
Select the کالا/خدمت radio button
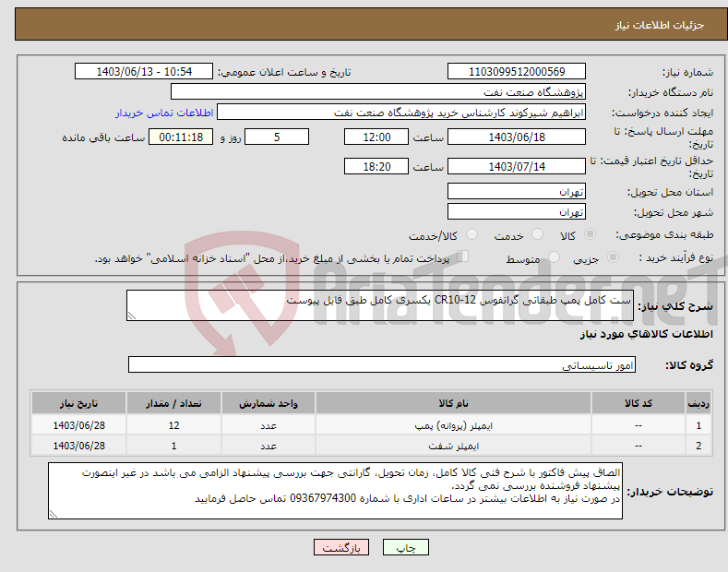[x=471, y=234]
